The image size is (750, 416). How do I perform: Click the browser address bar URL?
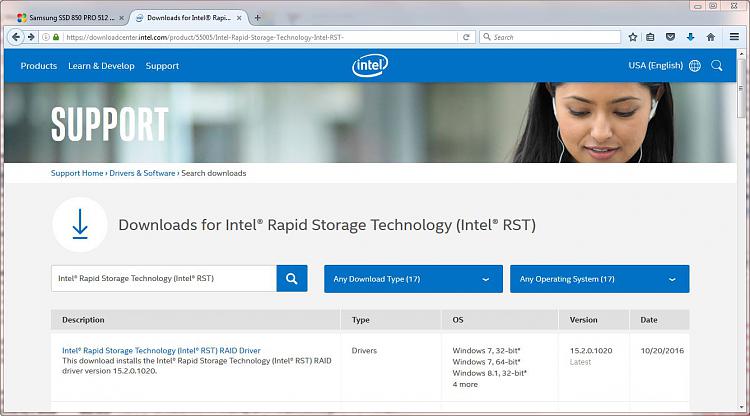click(x=261, y=37)
